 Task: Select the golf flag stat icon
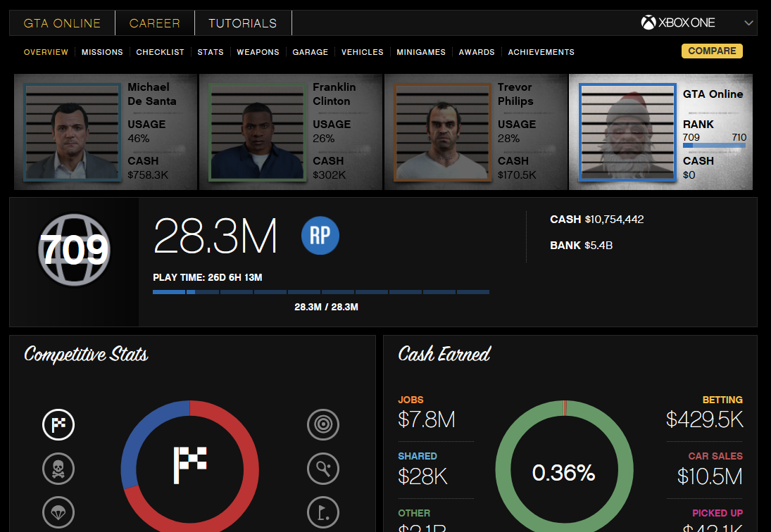[323, 512]
